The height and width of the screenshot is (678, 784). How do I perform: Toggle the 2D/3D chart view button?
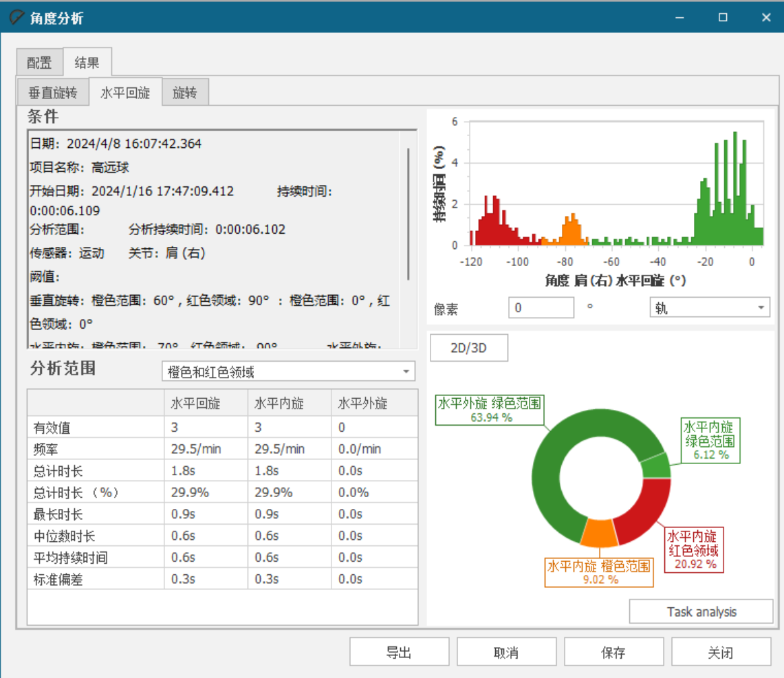[x=468, y=348]
